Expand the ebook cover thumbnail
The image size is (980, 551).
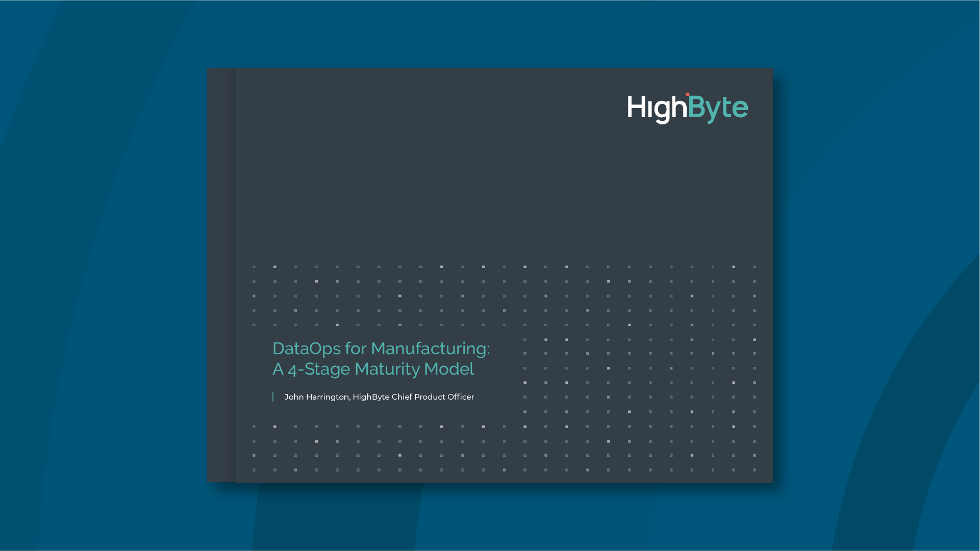click(x=490, y=275)
